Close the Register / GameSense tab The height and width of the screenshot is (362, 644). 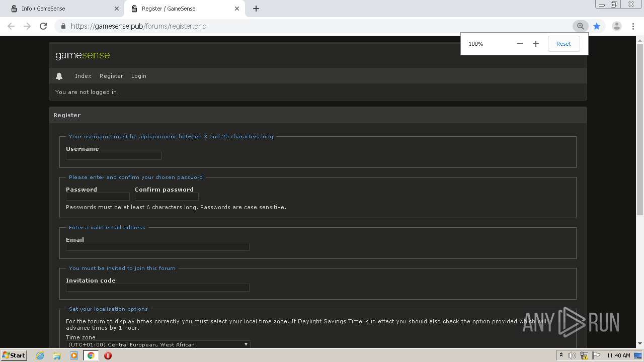click(237, 9)
